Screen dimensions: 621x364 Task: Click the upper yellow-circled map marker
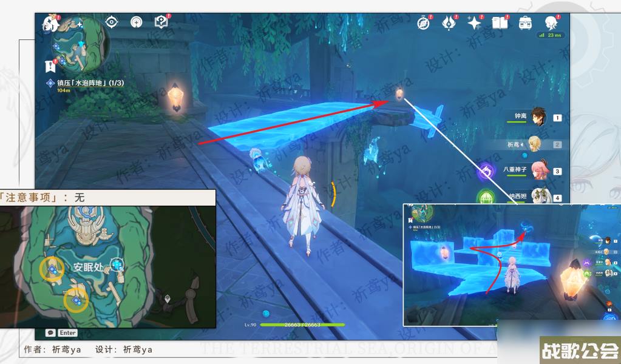click(52, 269)
